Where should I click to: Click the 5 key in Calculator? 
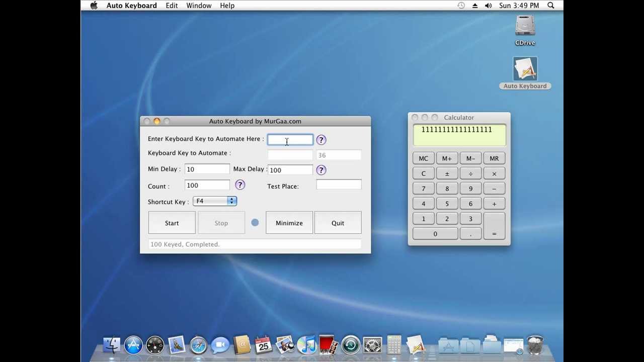point(447,204)
